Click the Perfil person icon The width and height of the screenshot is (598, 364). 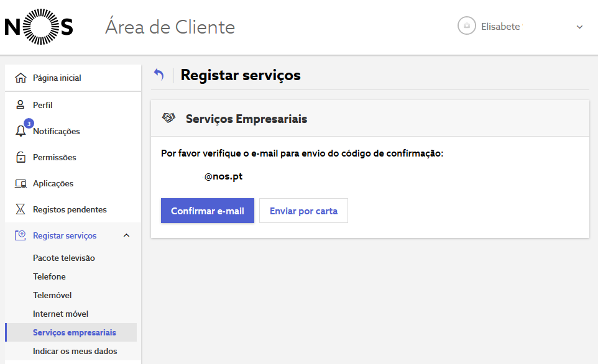21,105
